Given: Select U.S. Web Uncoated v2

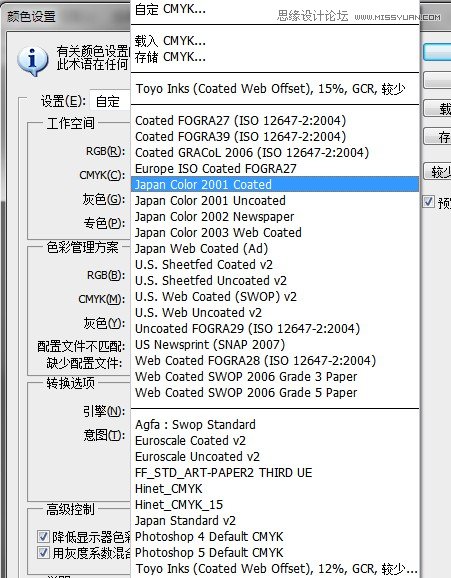Looking at the screenshot, I should coord(275,313).
